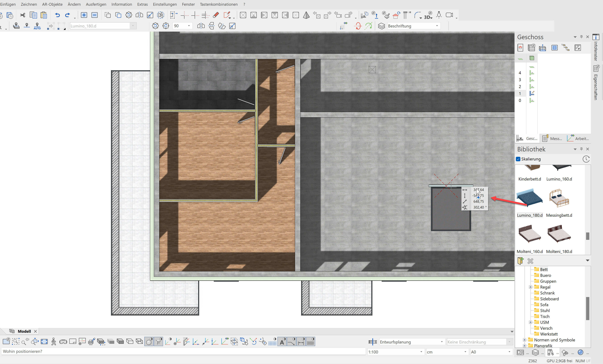This screenshot has width=603, height=364.
Task: Redo the last undone action
Action: pyautogui.click(x=68, y=15)
